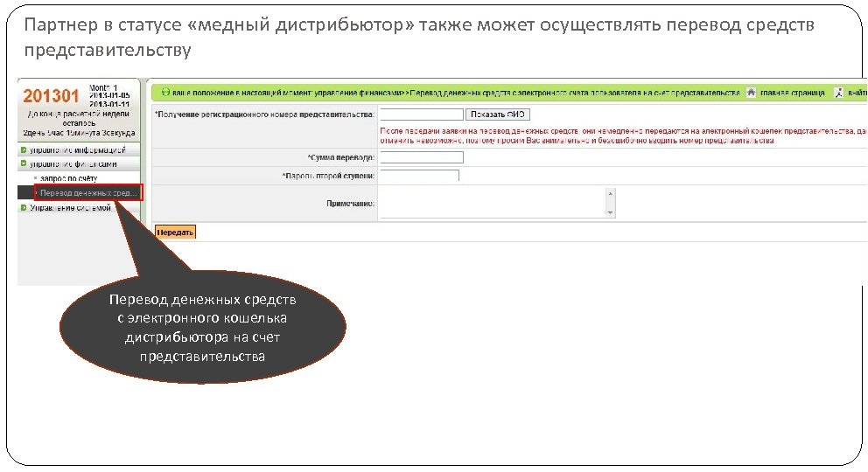
Task: Select the Перевод денежных сред... item
Action: (x=88, y=193)
